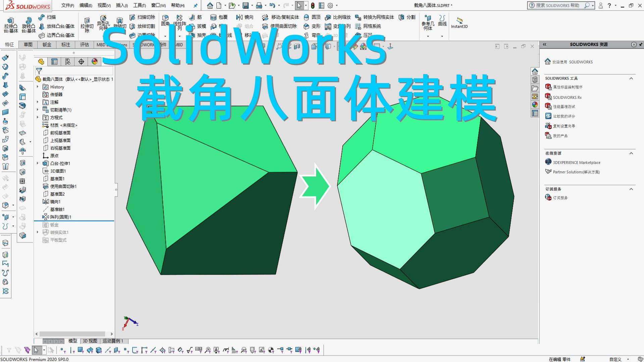The height and width of the screenshot is (362, 644).
Task: Expand the 凸台-拉伸1 feature
Action: coord(38,163)
